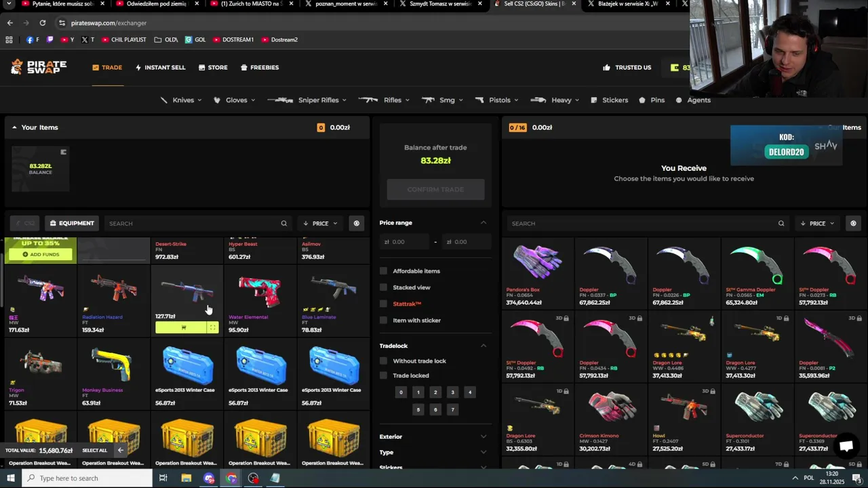Open the Twitch bookmark icon

[50, 40]
